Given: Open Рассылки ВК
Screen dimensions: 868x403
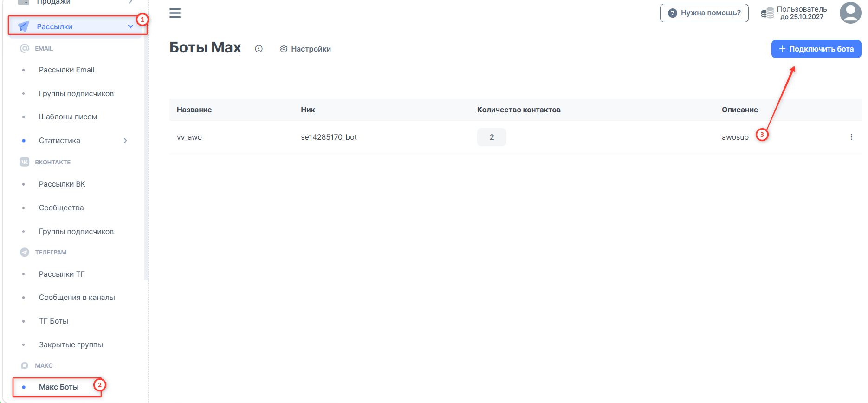Looking at the screenshot, I should [62, 184].
